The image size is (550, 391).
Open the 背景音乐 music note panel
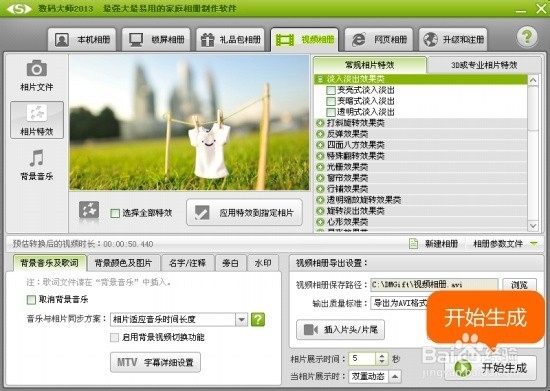pyautogui.click(x=36, y=165)
